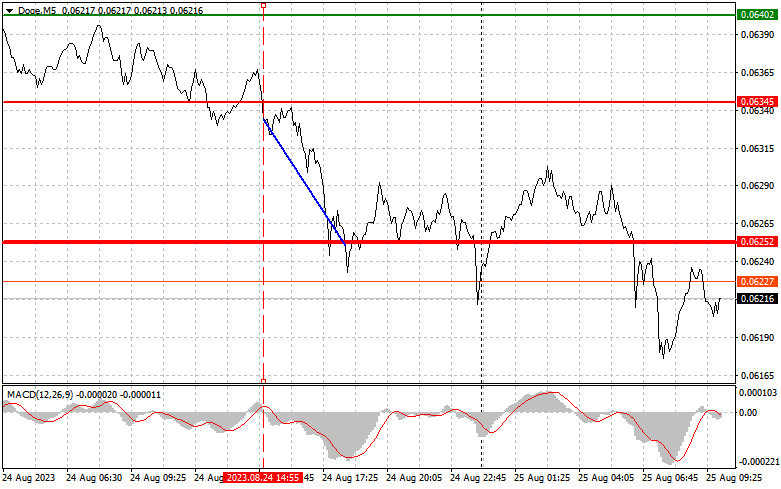Select the thick red 0.06252 horizontal line
This screenshot has width=781, height=489.
(x=150, y=242)
